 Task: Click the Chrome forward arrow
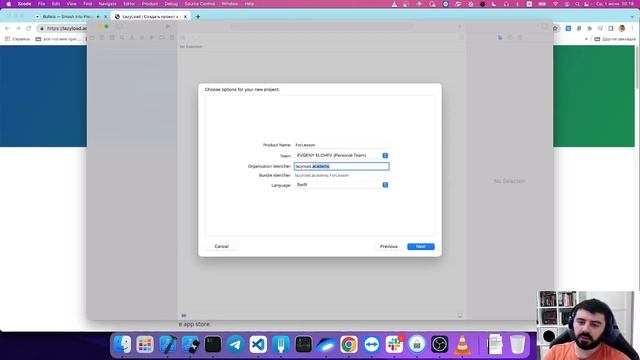point(18,28)
